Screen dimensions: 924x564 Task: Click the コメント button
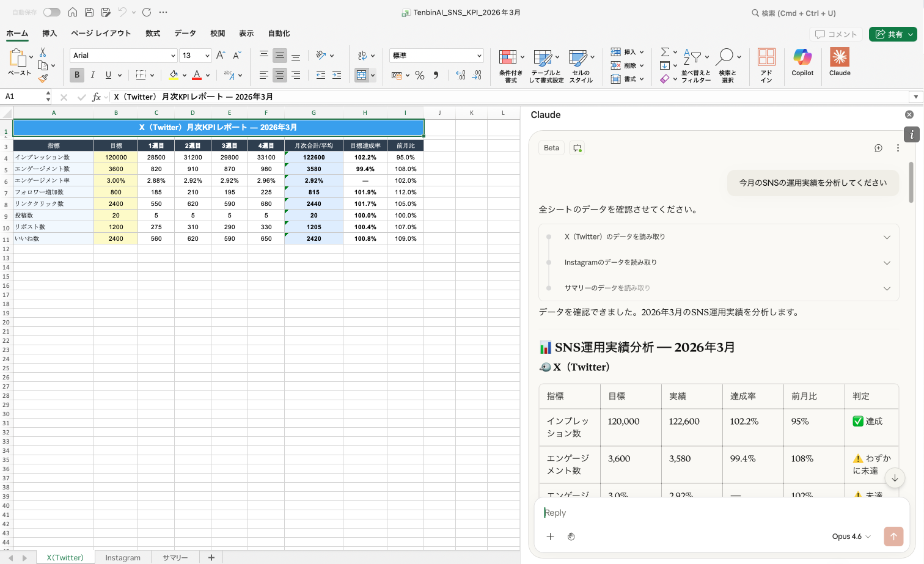point(836,34)
